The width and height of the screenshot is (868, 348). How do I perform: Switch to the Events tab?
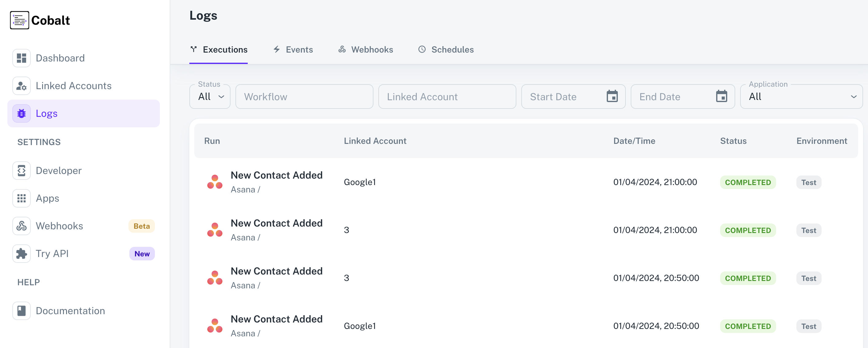coord(293,49)
